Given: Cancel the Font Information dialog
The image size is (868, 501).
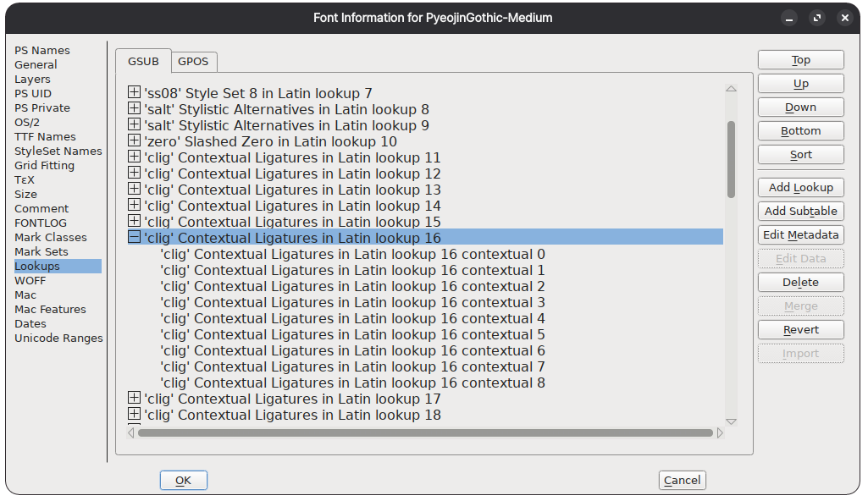Looking at the screenshot, I should [682, 481].
